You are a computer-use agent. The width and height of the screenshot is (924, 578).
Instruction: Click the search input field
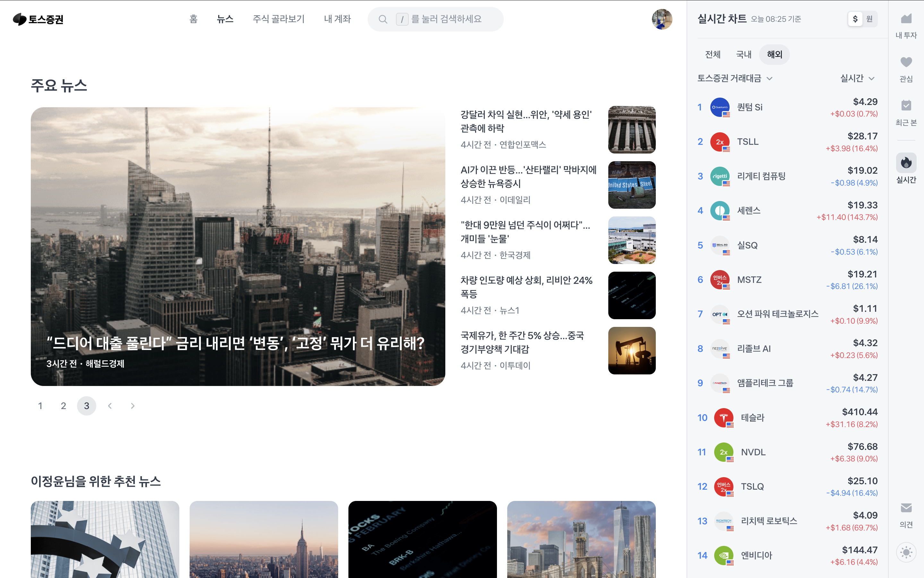click(x=436, y=19)
